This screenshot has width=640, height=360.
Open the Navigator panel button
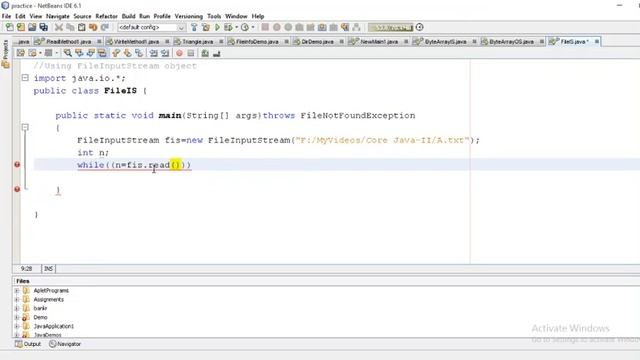tap(65, 344)
